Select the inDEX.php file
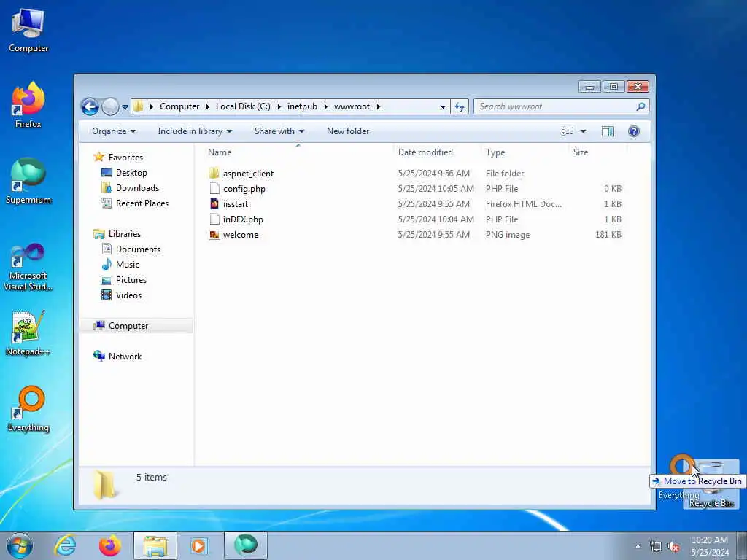 point(236,219)
